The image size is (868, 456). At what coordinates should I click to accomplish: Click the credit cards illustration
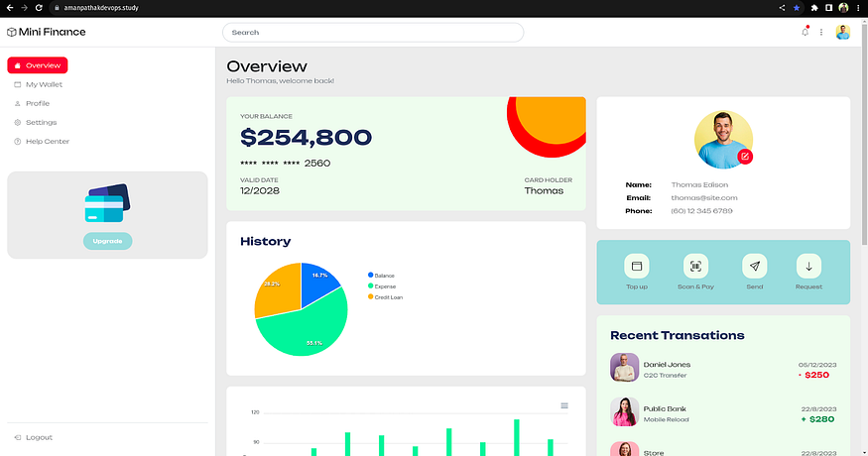[x=107, y=203]
